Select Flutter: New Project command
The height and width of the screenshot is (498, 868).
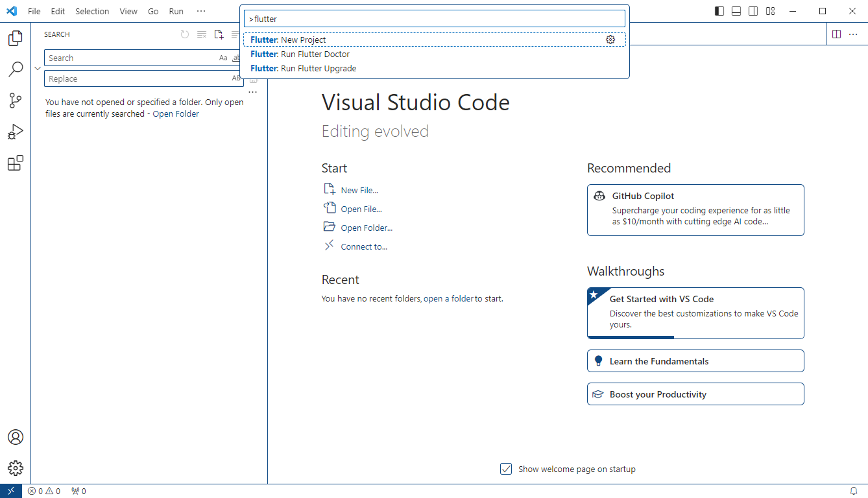click(435, 40)
